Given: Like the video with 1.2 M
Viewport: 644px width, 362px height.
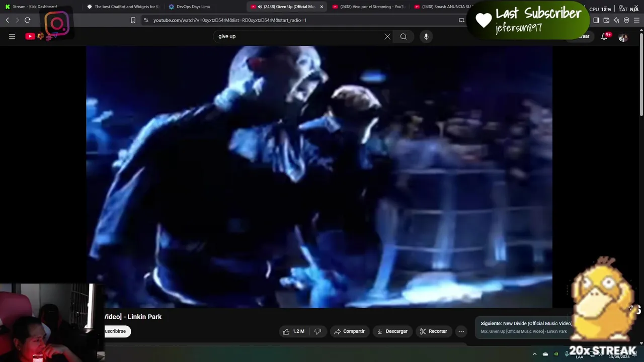Looking at the screenshot, I should click(x=294, y=331).
